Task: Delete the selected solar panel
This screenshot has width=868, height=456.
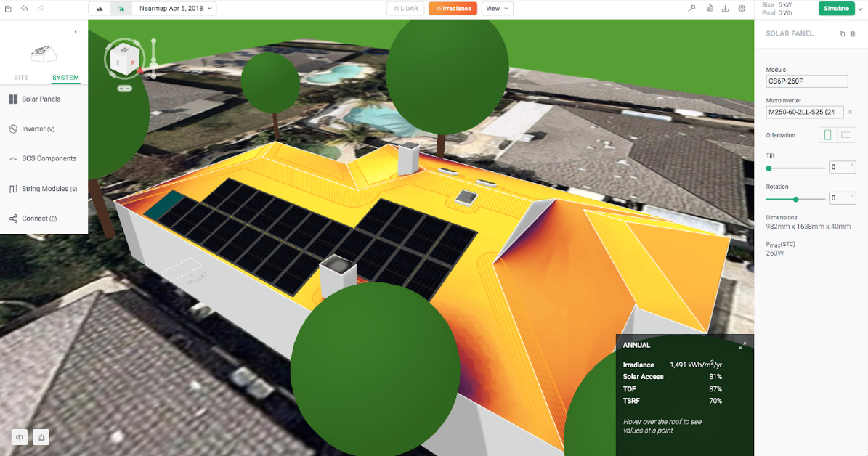Action: [x=853, y=34]
